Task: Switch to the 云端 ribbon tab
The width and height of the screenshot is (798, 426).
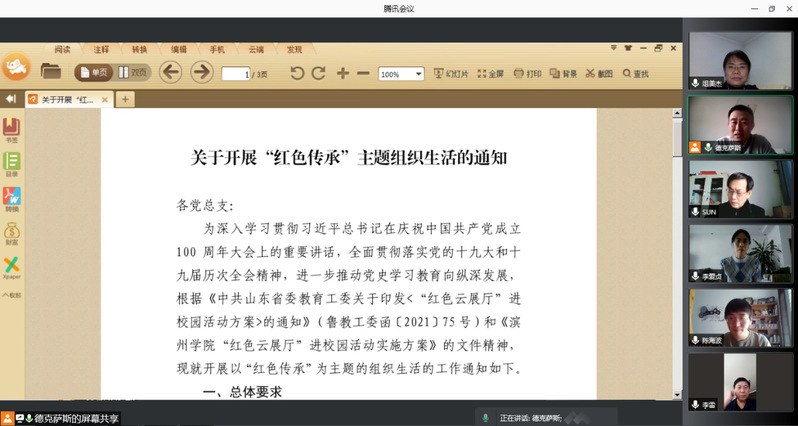Action: (x=256, y=49)
